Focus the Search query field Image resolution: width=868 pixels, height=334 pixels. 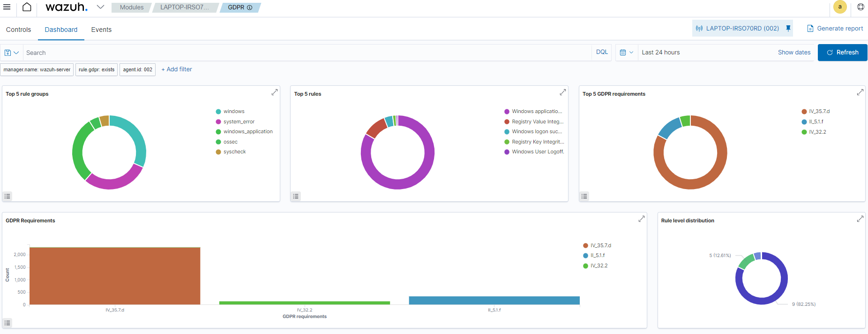pyautogui.click(x=307, y=53)
